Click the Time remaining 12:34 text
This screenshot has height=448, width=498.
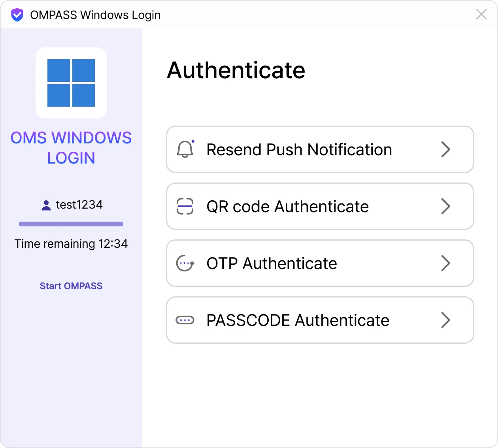pyautogui.click(x=71, y=244)
